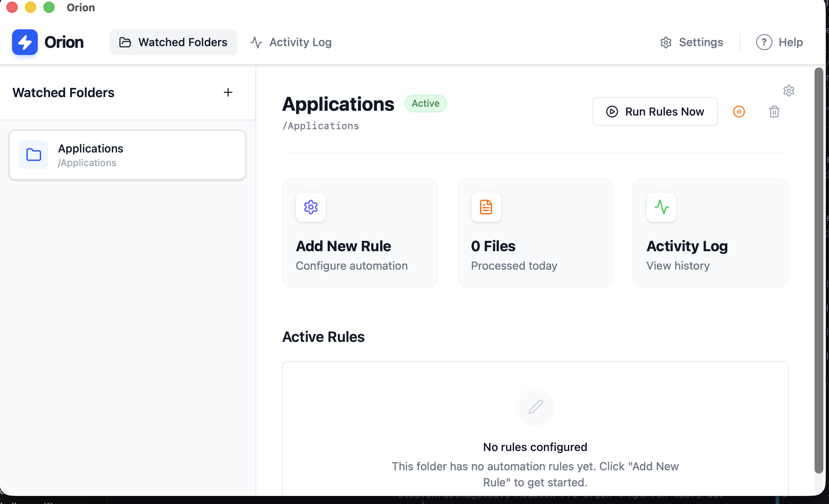829x504 pixels.
Task: Click the document icon on the 0 Files card
Action: point(486,207)
